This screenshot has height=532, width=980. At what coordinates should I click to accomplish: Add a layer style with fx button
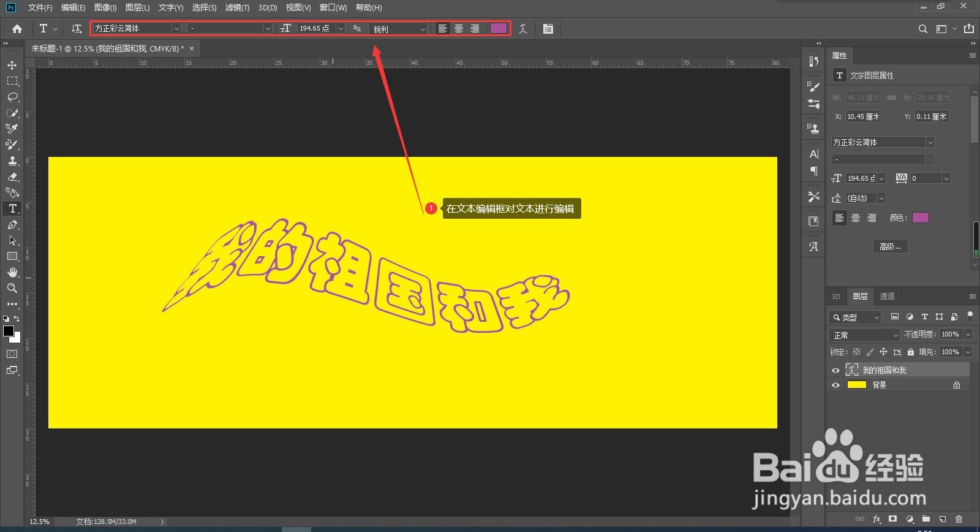(876, 519)
